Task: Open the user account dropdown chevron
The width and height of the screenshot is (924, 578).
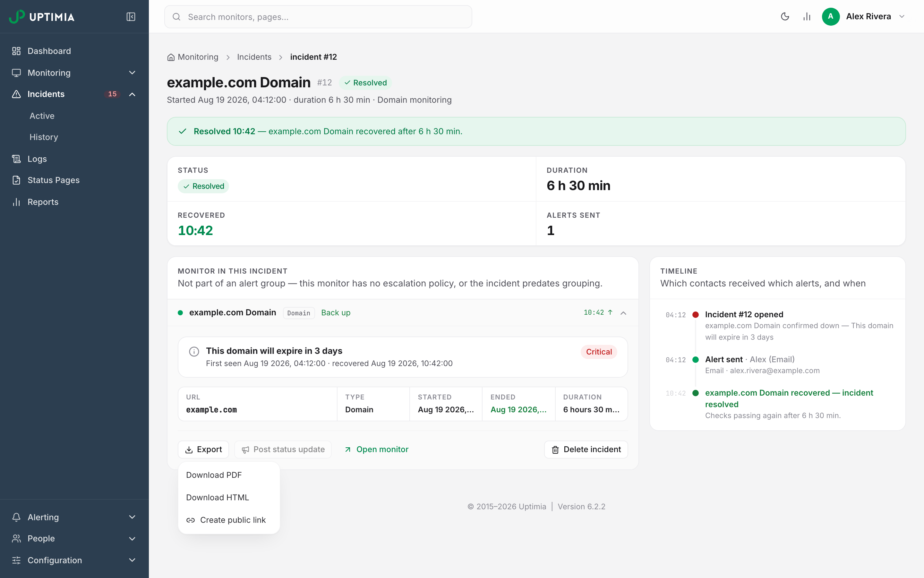Action: pos(902,16)
